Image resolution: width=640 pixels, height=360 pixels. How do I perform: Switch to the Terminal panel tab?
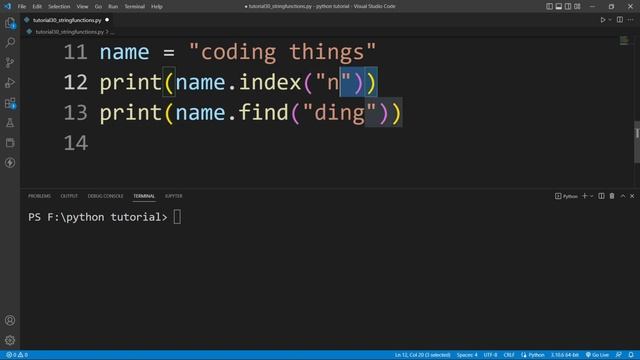click(x=144, y=196)
